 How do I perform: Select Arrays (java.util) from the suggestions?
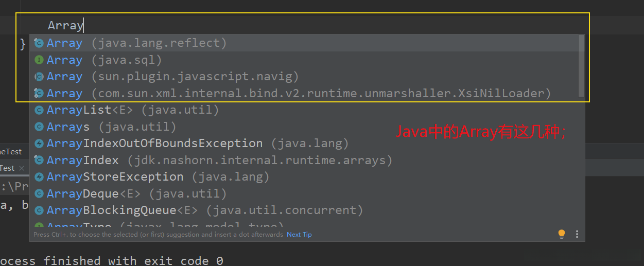coord(111,127)
